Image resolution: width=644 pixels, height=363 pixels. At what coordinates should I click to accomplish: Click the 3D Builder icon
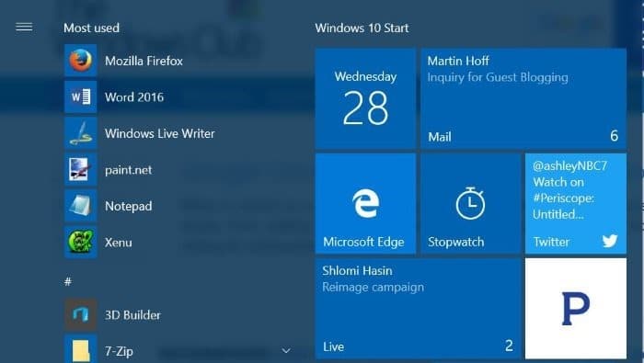81,314
